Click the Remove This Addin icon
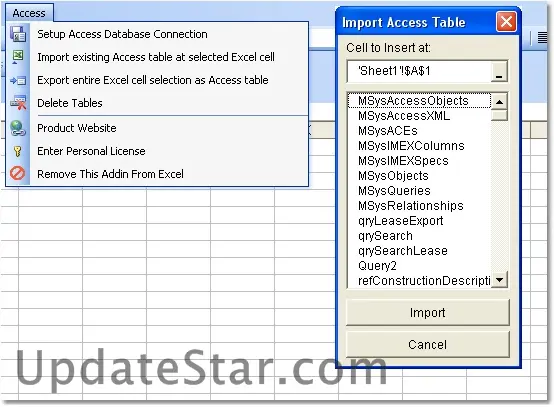 (17, 173)
